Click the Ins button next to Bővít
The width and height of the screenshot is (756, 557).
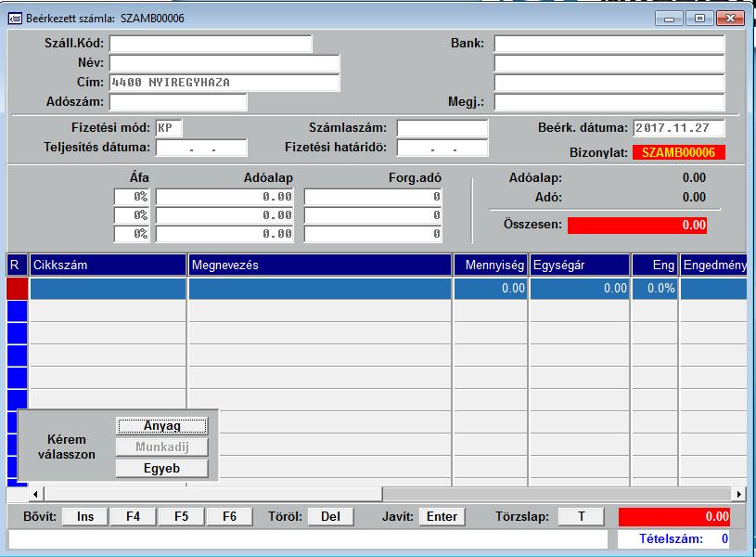[85, 516]
